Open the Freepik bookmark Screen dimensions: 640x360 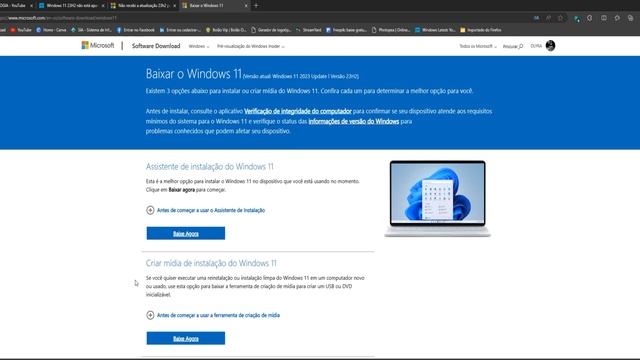click(347, 30)
